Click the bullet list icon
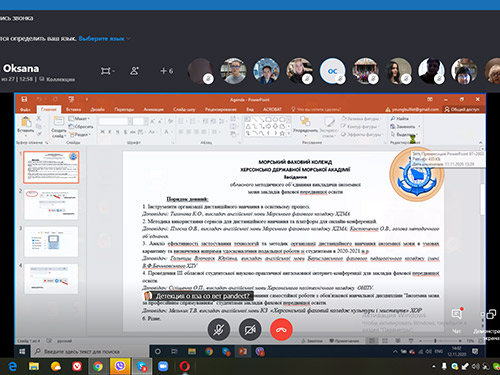Image resolution: width=500 pixels, height=375 pixels. click(x=182, y=121)
